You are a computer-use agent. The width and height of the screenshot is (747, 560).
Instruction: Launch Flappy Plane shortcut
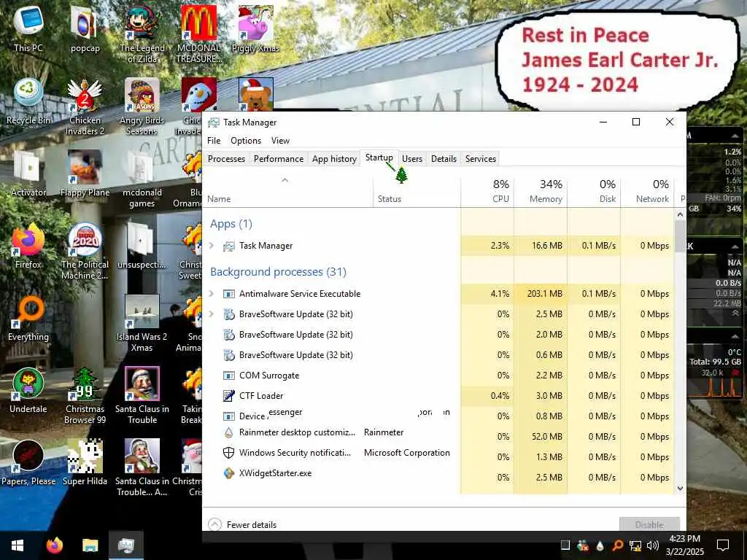(x=85, y=174)
